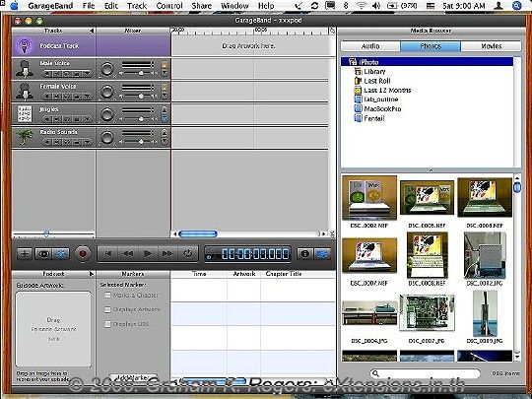Click the media browser search field

[426, 373]
